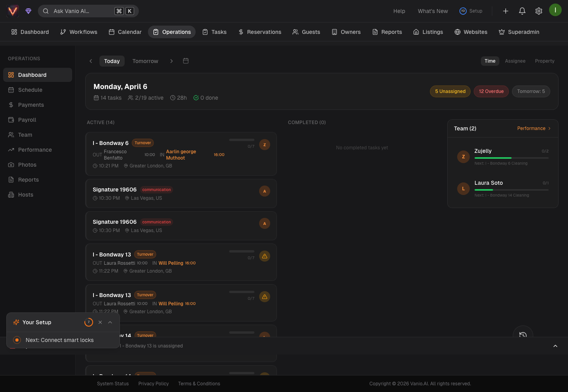Click the notifications bell icon

pos(522,11)
